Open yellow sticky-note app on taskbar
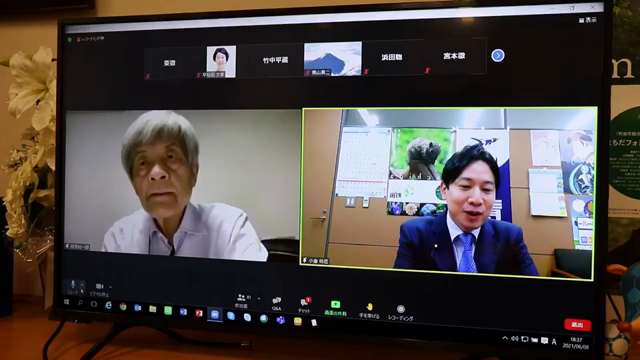This screenshot has width=640, height=360. [298, 321]
